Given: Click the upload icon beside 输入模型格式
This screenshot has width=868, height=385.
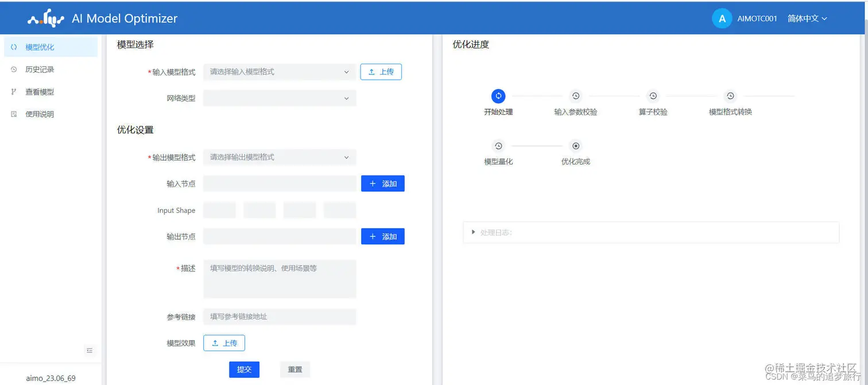Looking at the screenshot, I should point(371,71).
